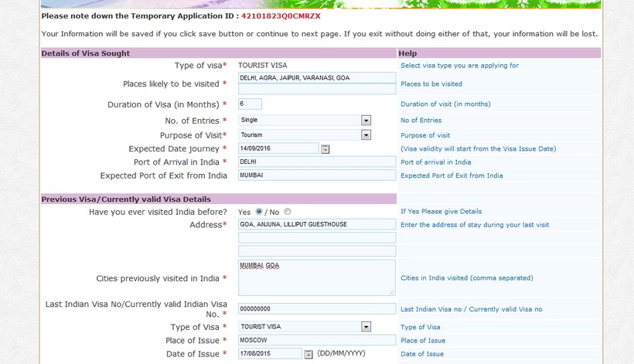Viewport: 634px width, 364px height.
Task: Click the Details of Visa Sought heading
Action: 85,53
